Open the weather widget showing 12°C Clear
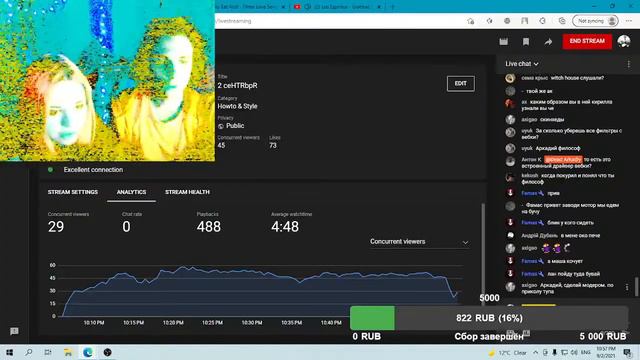 click(508, 353)
